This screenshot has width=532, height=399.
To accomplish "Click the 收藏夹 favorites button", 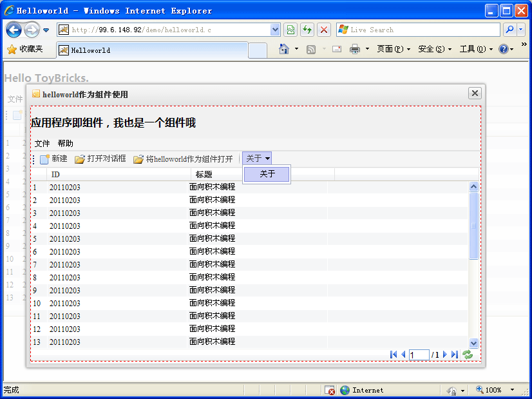I will (x=25, y=50).
